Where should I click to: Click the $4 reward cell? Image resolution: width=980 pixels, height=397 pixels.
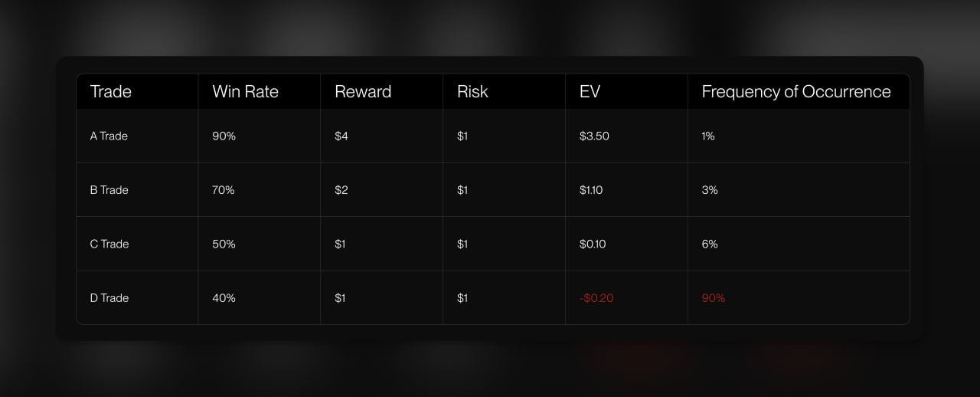point(341,136)
